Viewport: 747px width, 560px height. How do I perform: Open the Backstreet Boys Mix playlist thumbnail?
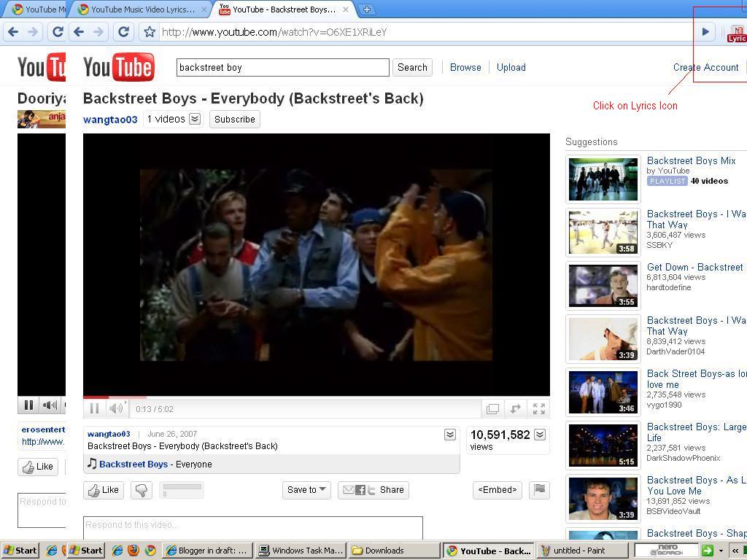click(603, 179)
